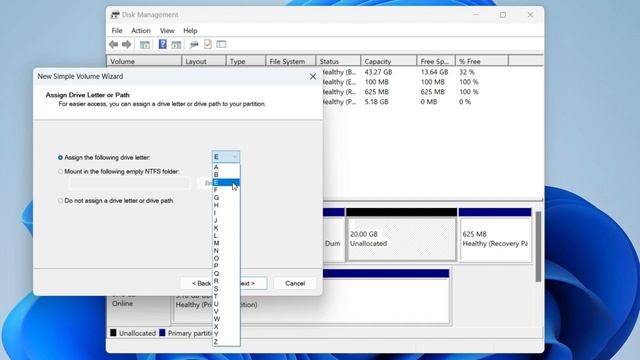This screenshot has height=360, width=640.
Task: Choose drive letter A from the list
Action: (x=226, y=167)
